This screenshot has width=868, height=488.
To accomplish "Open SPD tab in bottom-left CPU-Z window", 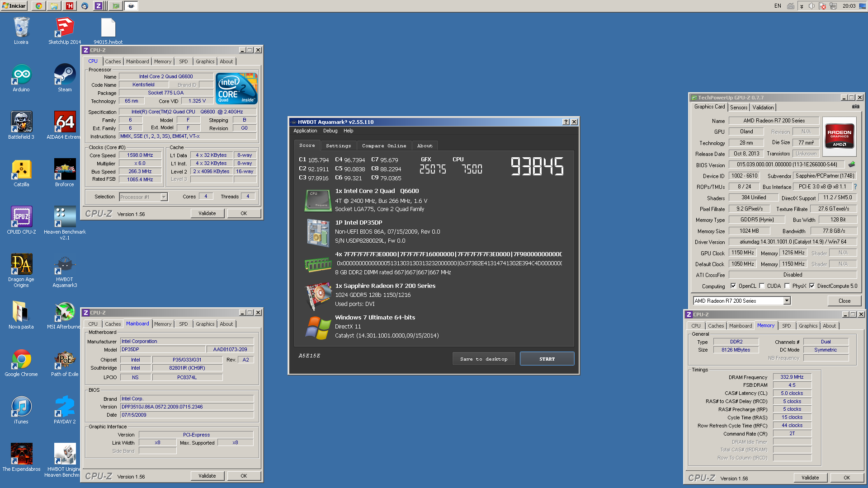I will [x=183, y=324].
